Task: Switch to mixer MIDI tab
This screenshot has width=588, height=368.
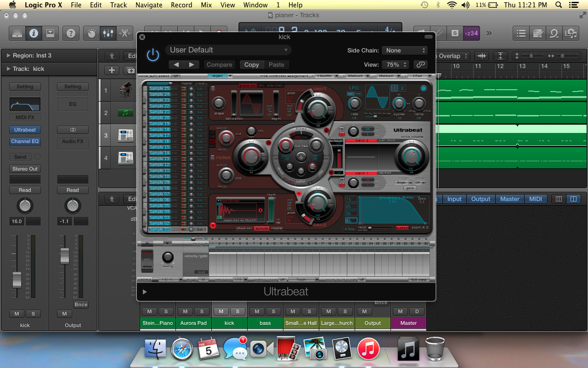Action: (x=536, y=199)
